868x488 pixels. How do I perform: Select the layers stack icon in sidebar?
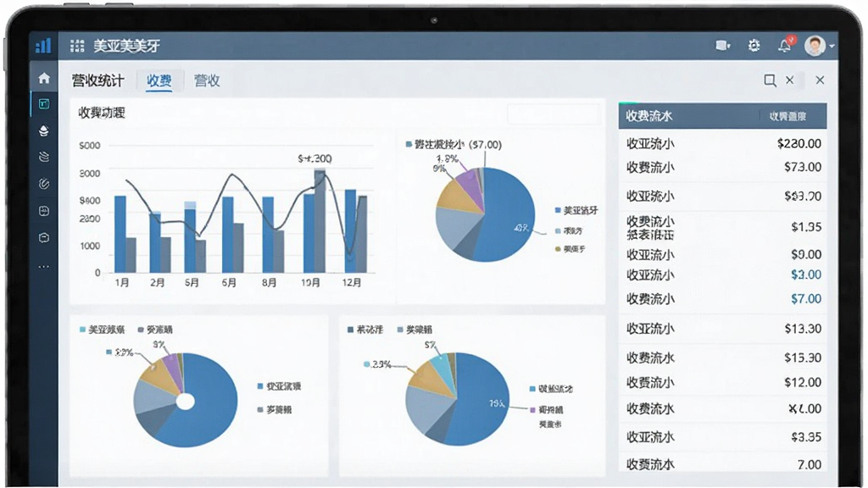(x=44, y=130)
